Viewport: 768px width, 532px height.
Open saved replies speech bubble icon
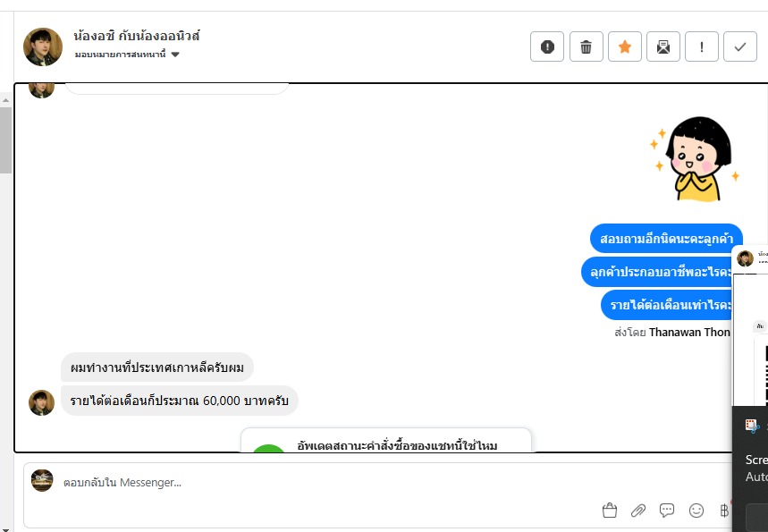coord(667,511)
